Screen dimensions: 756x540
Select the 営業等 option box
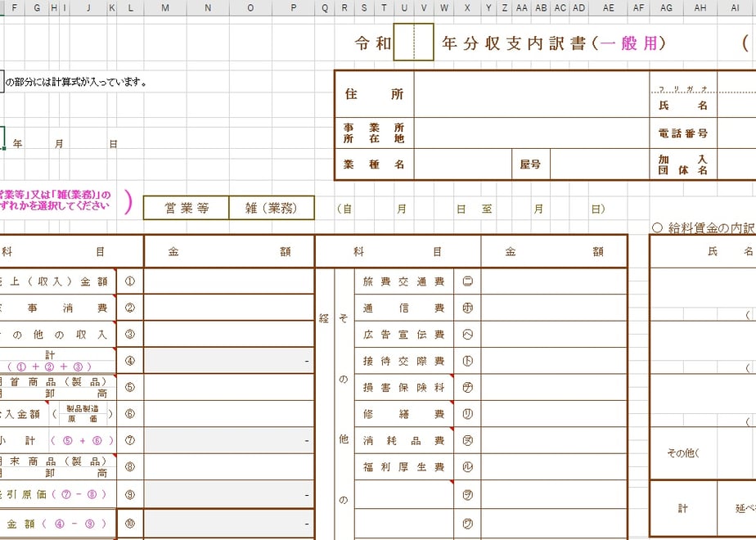186,208
